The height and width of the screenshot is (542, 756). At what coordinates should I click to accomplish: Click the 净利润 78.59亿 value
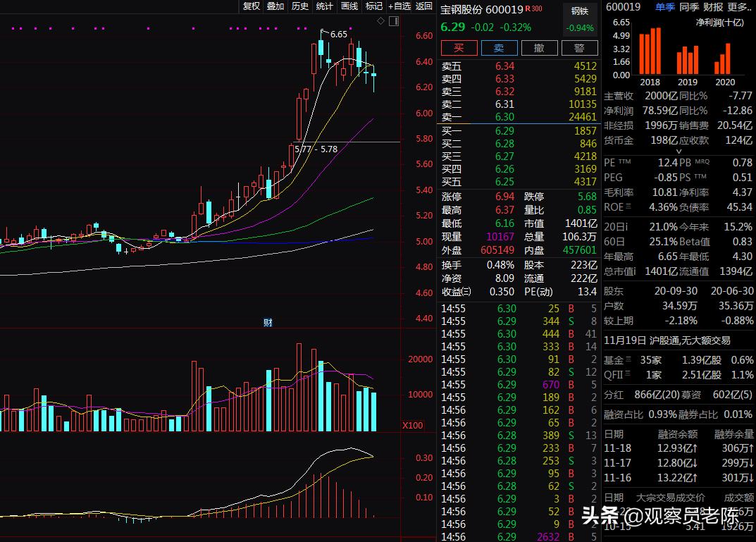click(x=660, y=111)
